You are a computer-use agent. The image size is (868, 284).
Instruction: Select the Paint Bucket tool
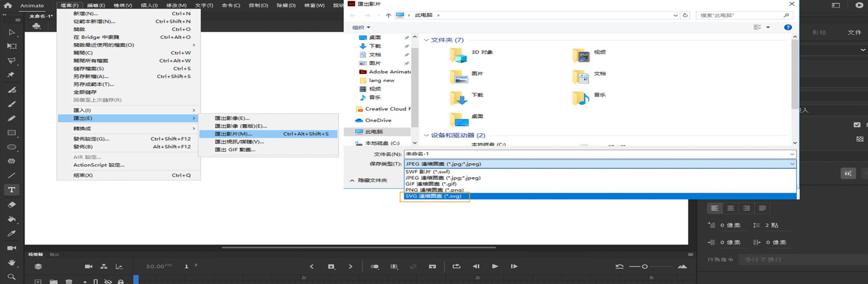point(12,219)
